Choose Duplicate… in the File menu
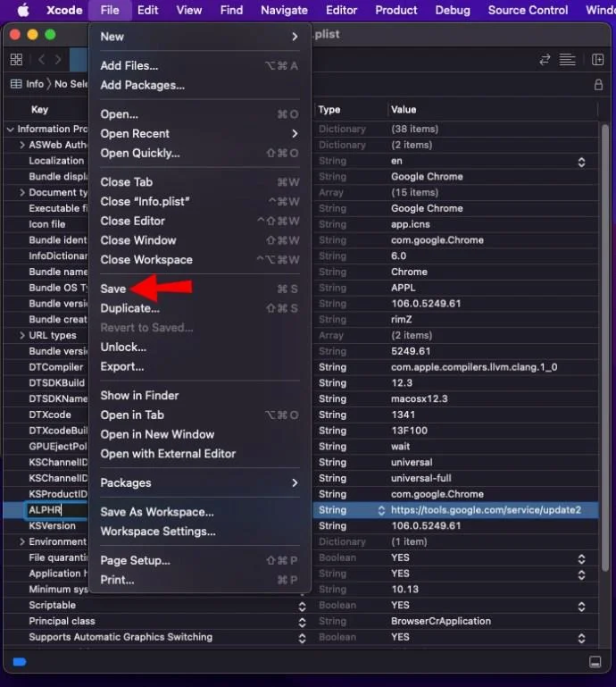Image resolution: width=616 pixels, height=687 pixels. point(200,308)
